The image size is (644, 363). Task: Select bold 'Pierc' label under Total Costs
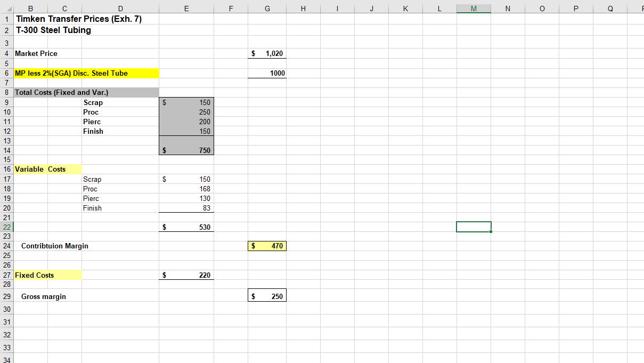coord(92,122)
